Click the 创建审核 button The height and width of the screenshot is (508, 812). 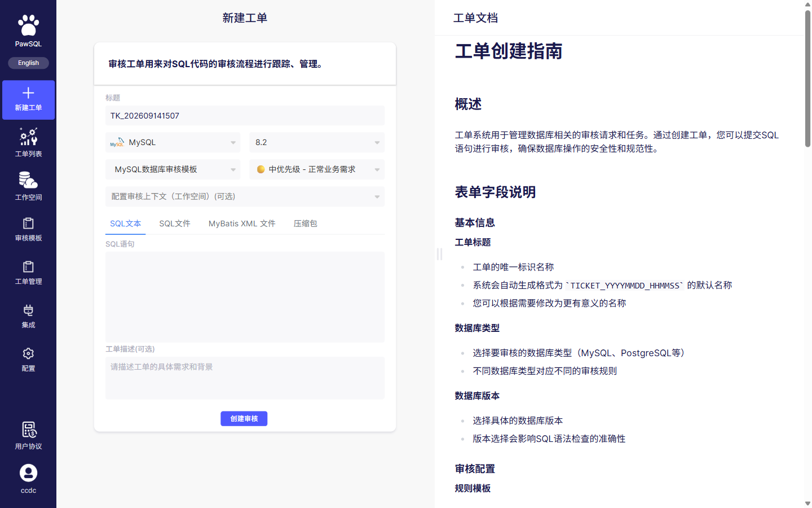click(244, 418)
